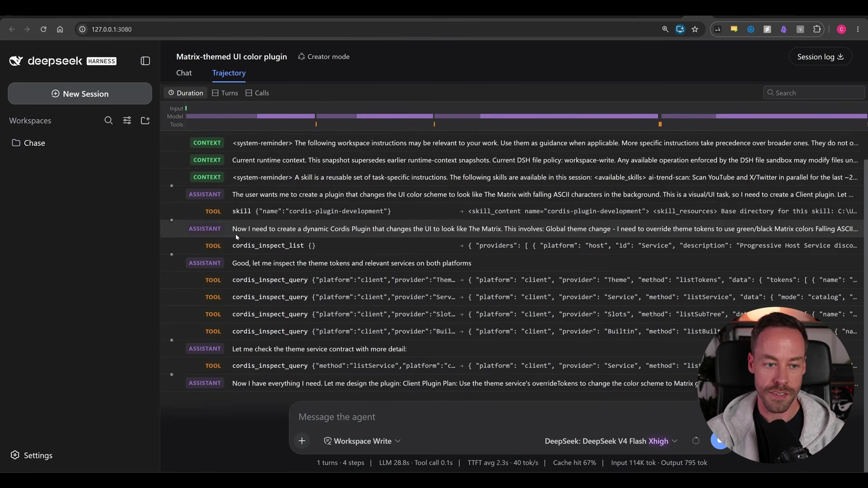
Task: Open the browser three-dot menu
Action: 858,29
